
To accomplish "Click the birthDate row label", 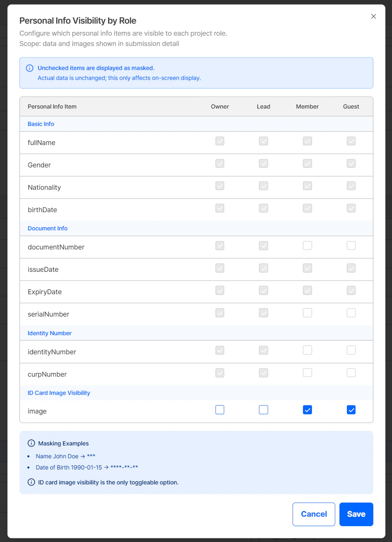I will tap(42, 210).
